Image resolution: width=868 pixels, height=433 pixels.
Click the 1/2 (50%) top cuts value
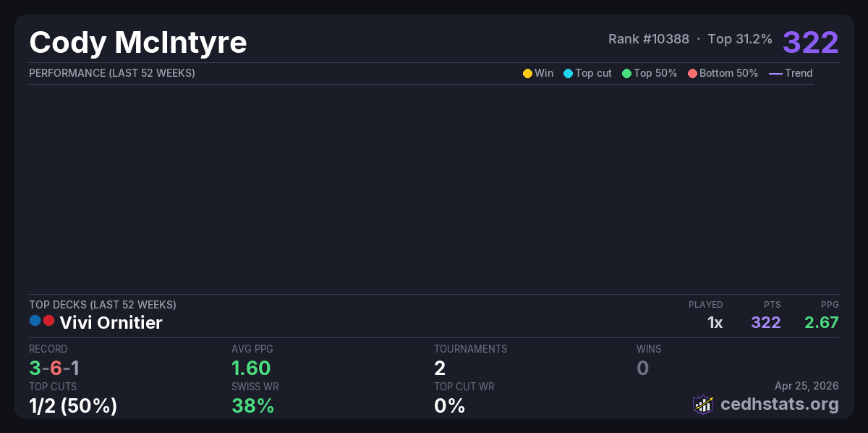tap(73, 405)
